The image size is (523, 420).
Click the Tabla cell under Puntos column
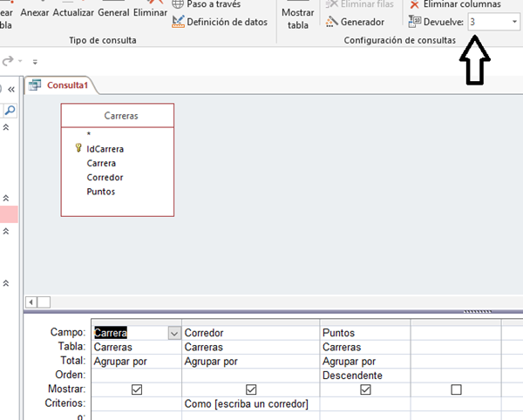tap(365, 347)
